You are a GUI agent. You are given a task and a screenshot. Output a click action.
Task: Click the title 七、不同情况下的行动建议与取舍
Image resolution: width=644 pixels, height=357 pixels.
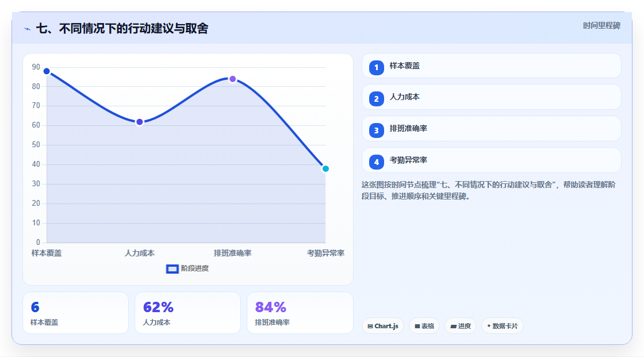[122, 29]
